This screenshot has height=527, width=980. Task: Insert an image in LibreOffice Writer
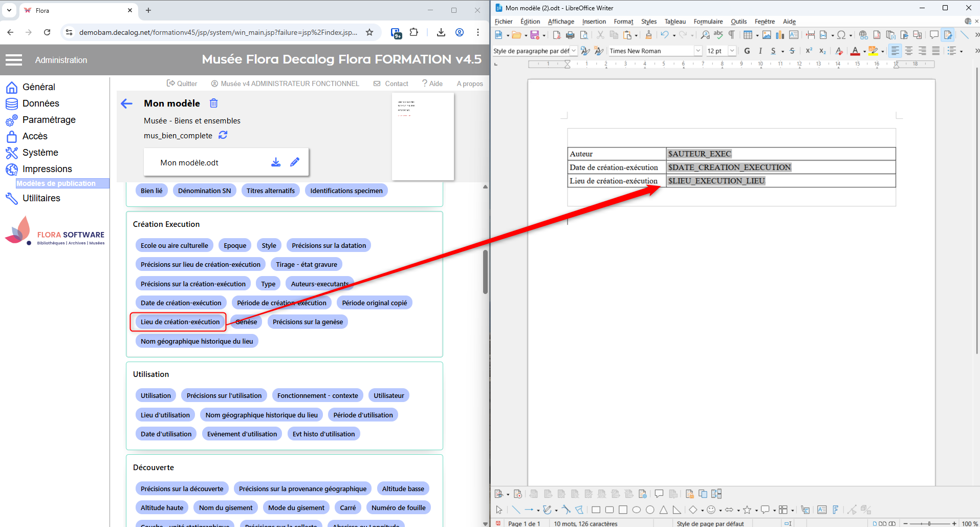point(767,35)
